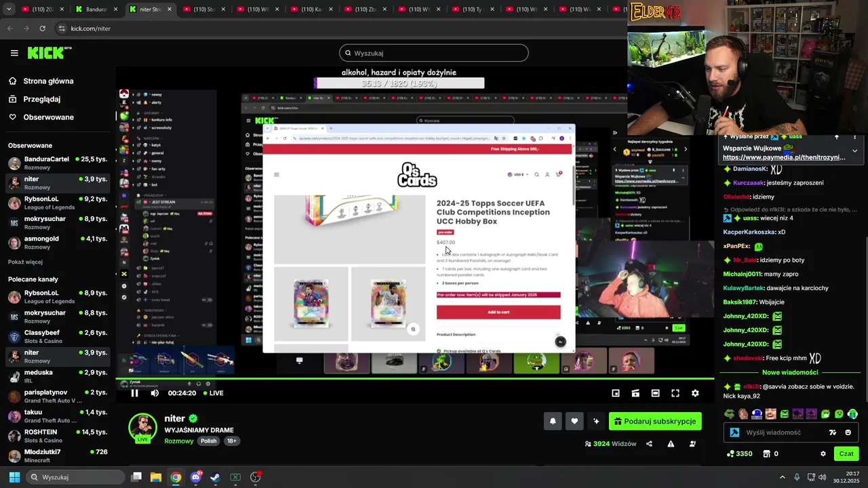Toggle notifications bell for niter
This screenshot has height=488, width=868.
pyautogui.click(x=553, y=421)
